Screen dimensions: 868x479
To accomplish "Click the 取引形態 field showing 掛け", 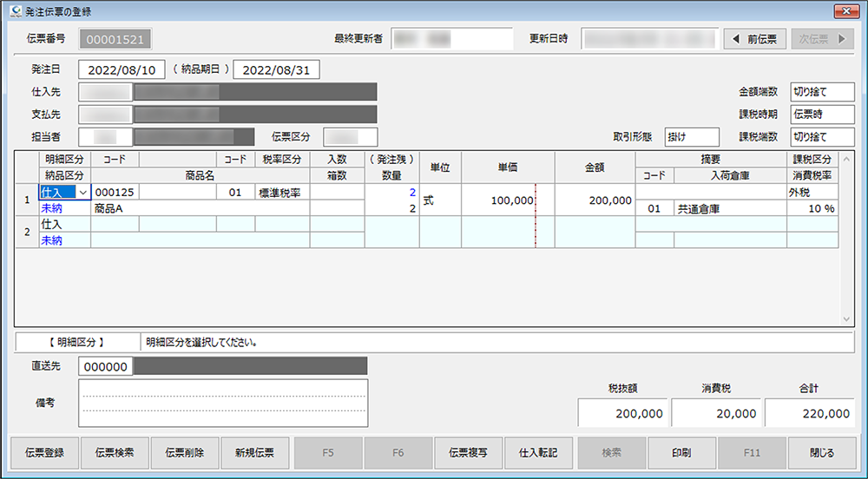I will click(x=691, y=137).
